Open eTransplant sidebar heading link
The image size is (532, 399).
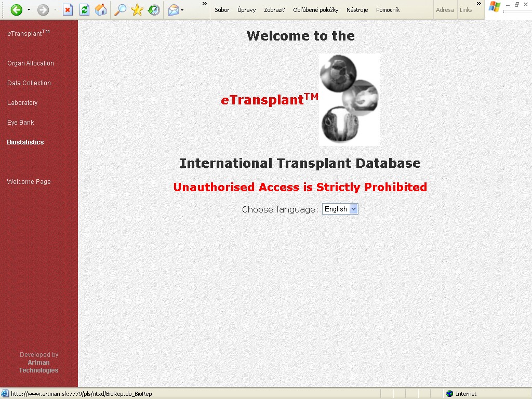(29, 33)
